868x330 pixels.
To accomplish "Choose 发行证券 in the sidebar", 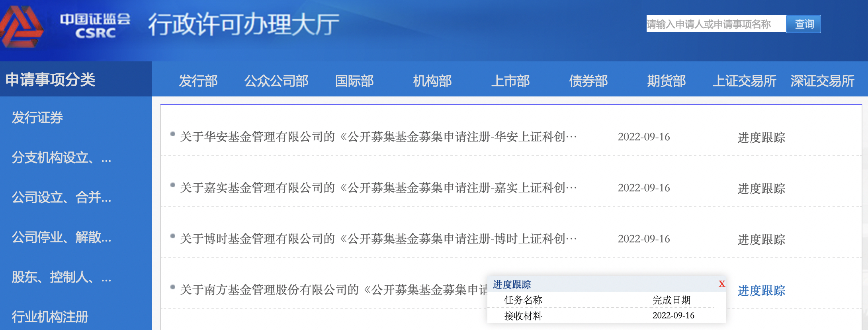I will pos(37,118).
